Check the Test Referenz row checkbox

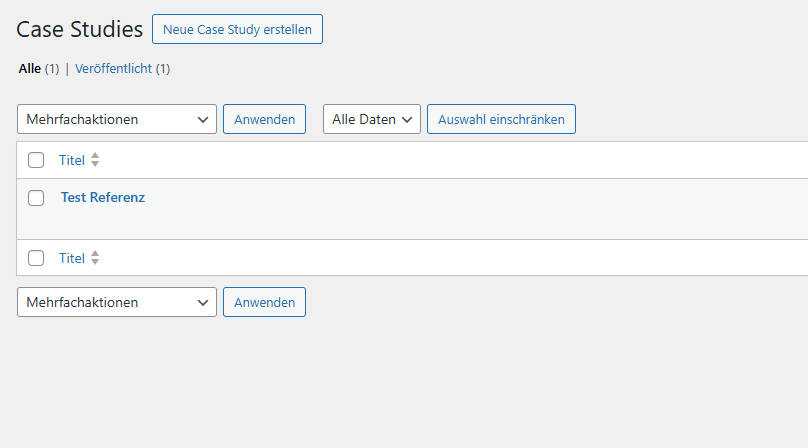36,197
